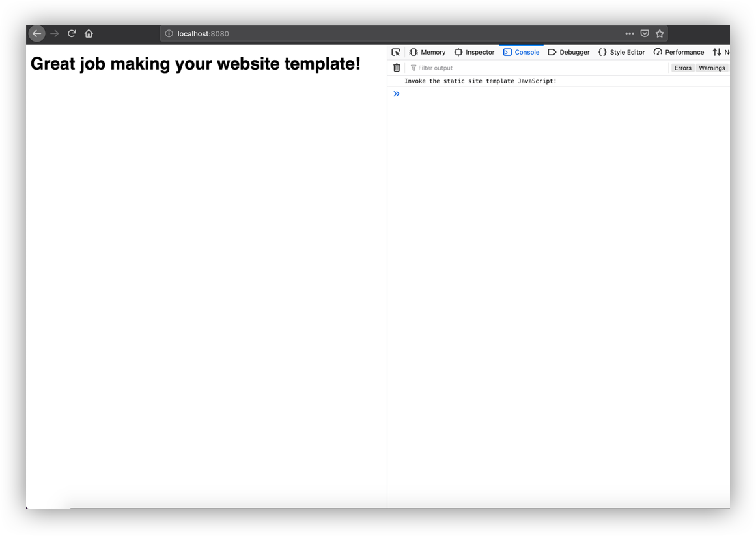Click the 'Great job' page heading
This screenshot has width=756, height=536.
click(195, 64)
